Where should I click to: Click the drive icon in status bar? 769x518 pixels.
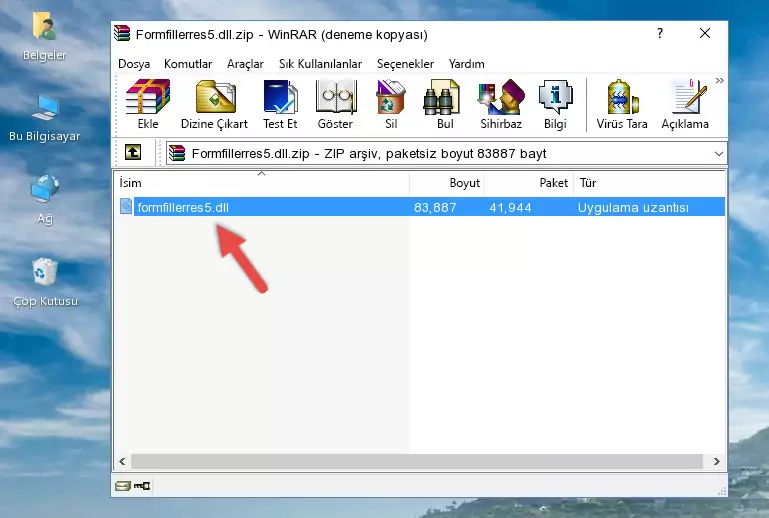pos(123,486)
